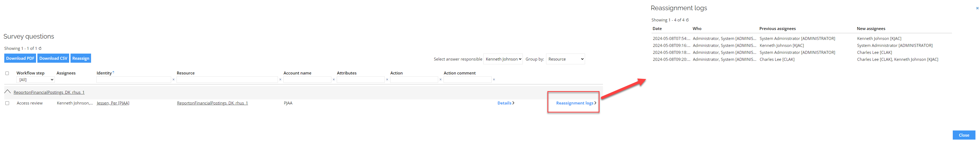Open the Workflow step [All] dropdown
This screenshot has height=142, width=980.
(x=35, y=80)
